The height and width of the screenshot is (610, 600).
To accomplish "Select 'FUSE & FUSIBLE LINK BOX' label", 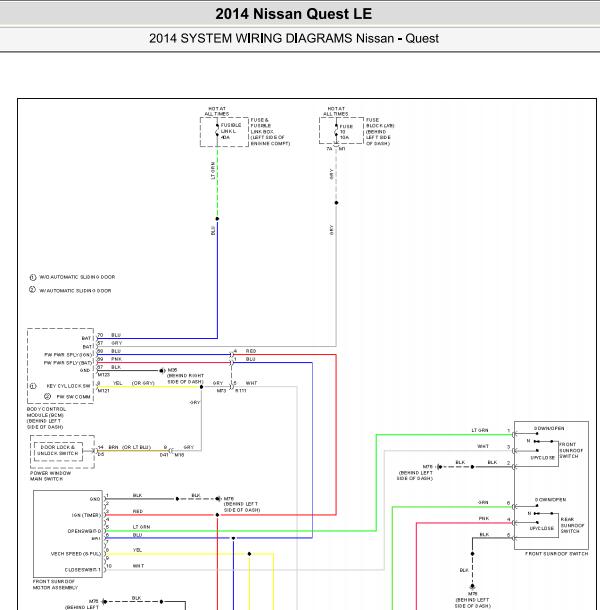I will (x=270, y=132).
